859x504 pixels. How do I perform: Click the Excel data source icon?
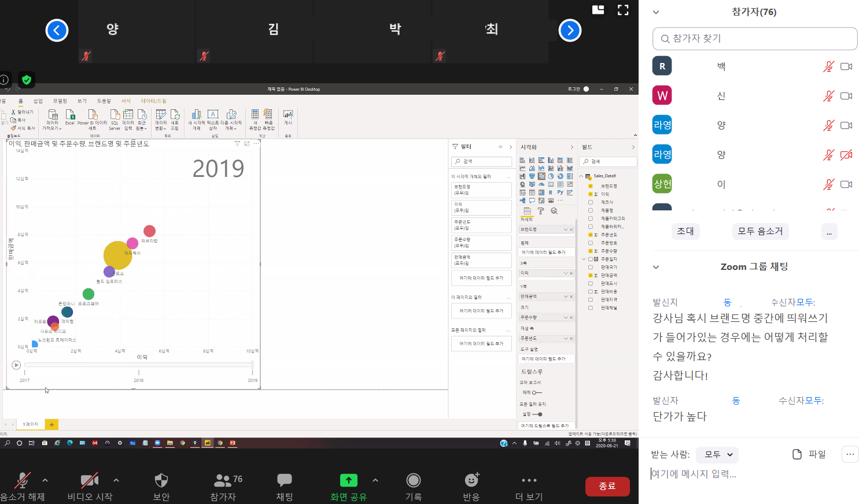pos(70,114)
